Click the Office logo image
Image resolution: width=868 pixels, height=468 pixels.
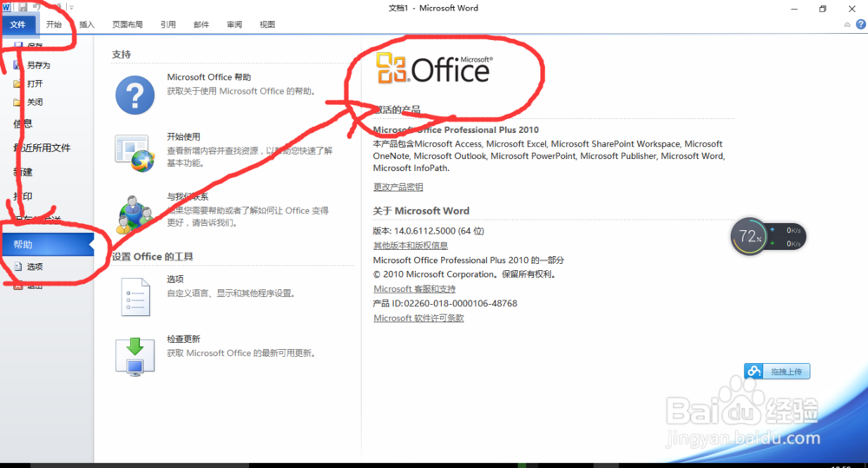click(434, 69)
